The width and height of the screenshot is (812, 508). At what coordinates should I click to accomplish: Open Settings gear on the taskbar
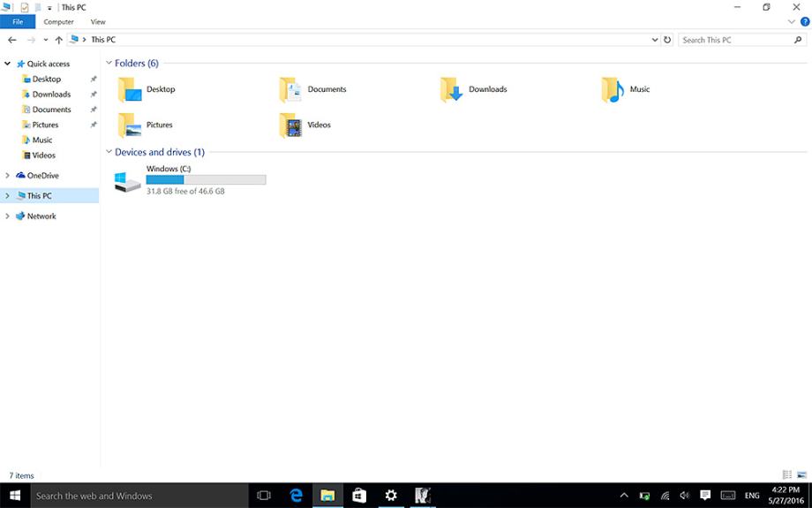pos(391,496)
